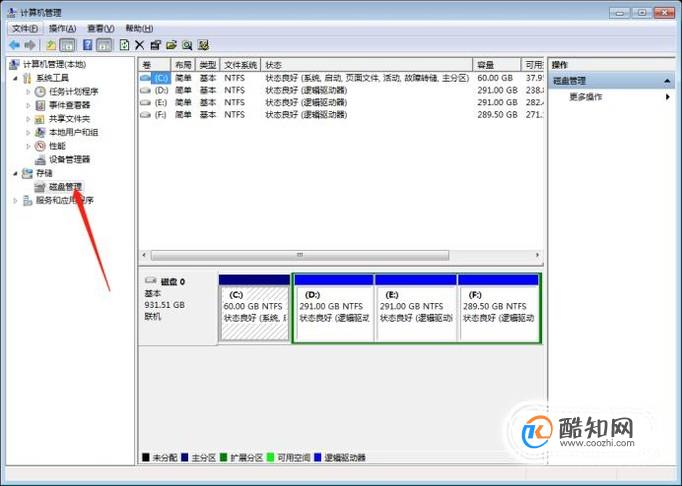Image resolution: width=682 pixels, height=486 pixels.
Task: Click the 性能 monitor icon
Action: pos(40,146)
